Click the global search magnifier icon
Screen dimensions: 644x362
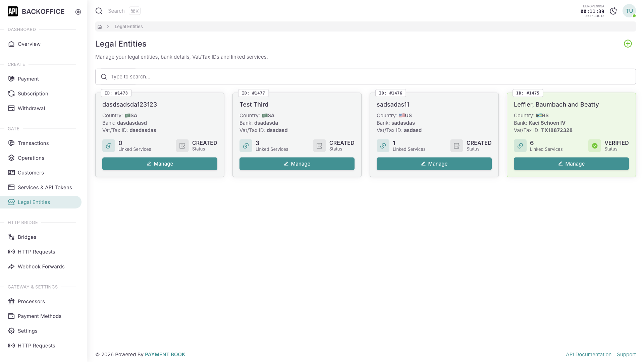tap(99, 11)
